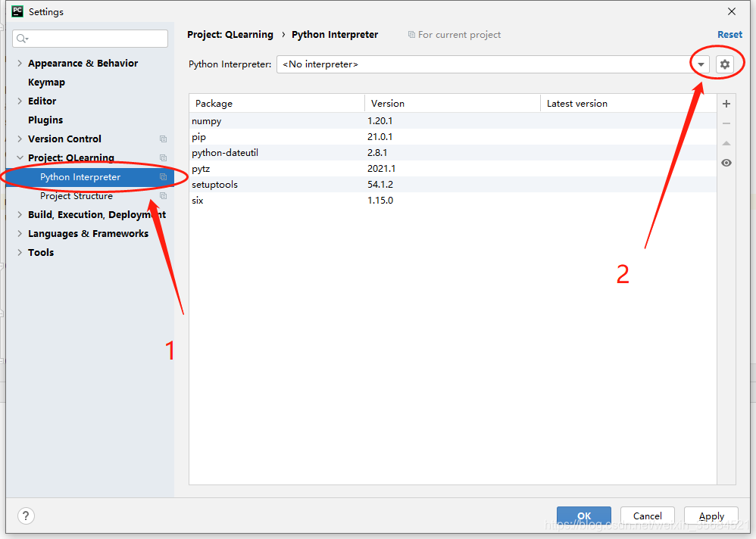Expand Appearance & Behavior section
756x539 pixels.
(20, 63)
